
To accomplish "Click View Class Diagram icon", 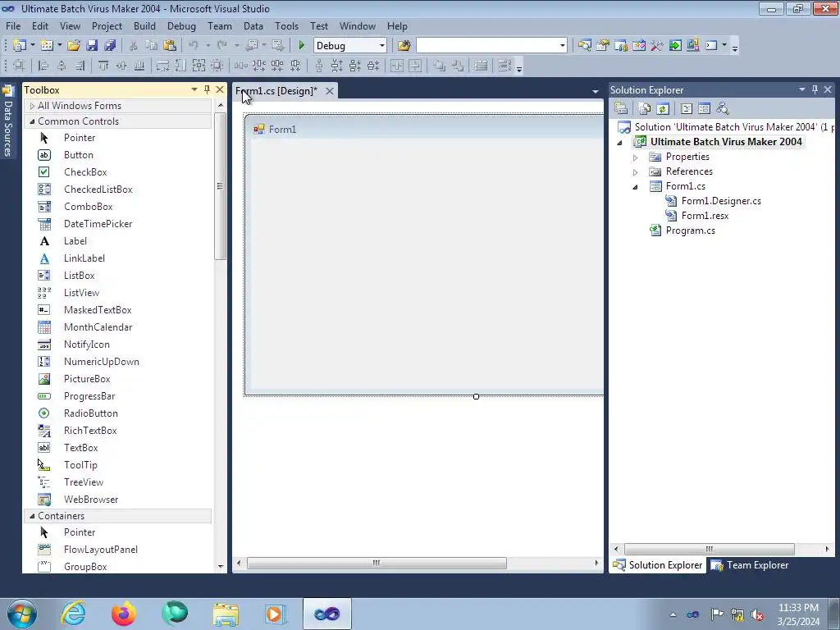I will 723,109.
